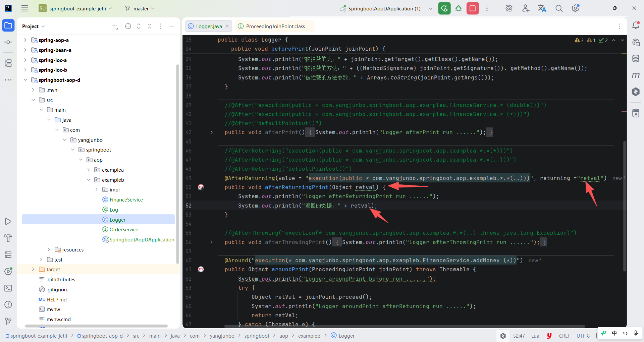This screenshot has height=342, width=644.
Task: Open the Maven tool window
Action: pos(636,75)
